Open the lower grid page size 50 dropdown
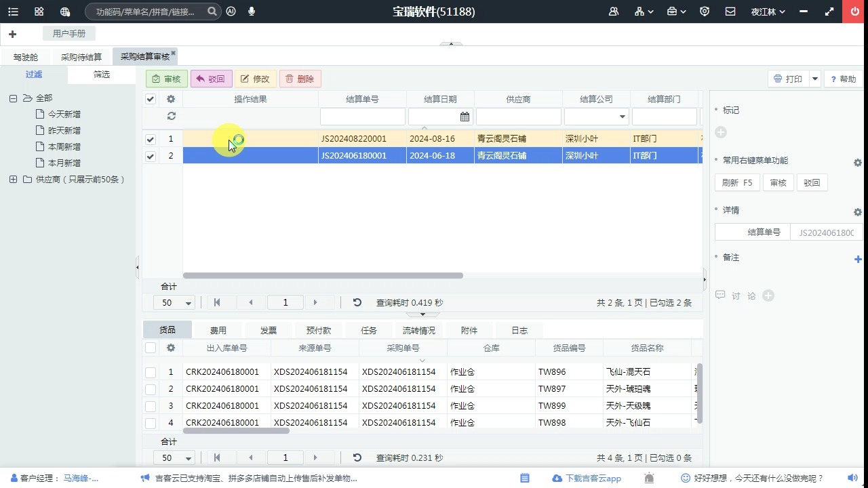This screenshot has width=868, height=488. pyautogui.click(x=174, y=458)
